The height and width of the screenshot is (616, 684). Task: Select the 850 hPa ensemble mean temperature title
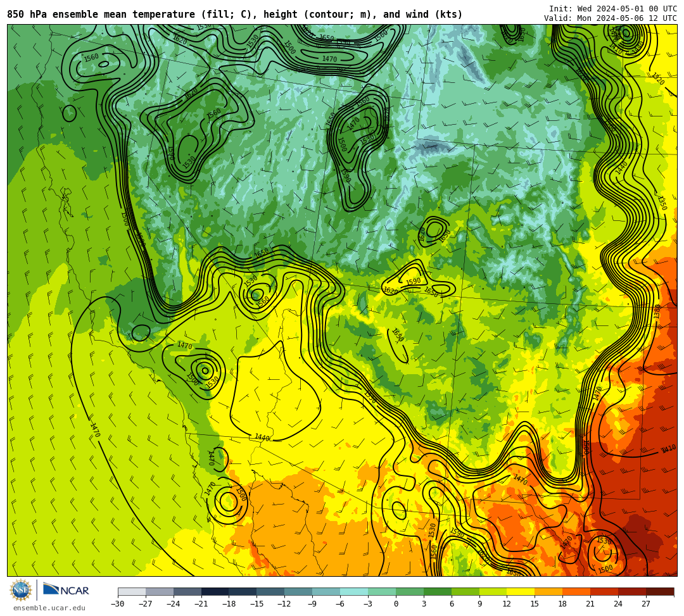coord(235,15)
